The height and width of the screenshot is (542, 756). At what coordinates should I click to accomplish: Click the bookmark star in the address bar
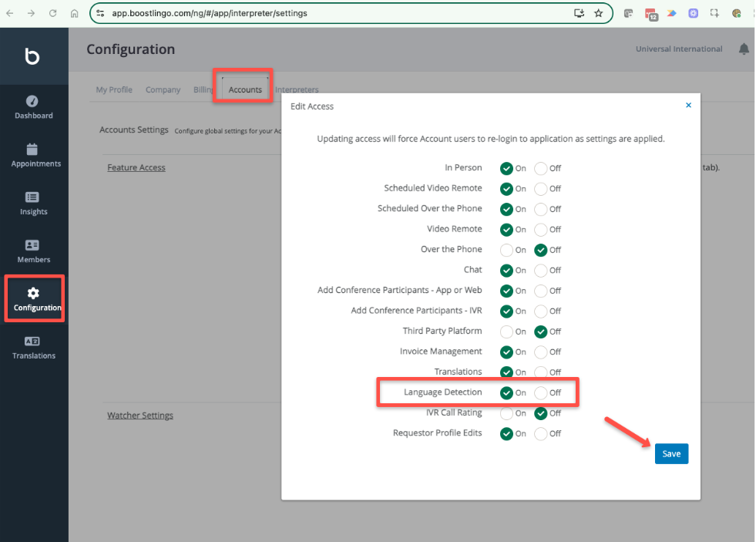click(599, 13)
